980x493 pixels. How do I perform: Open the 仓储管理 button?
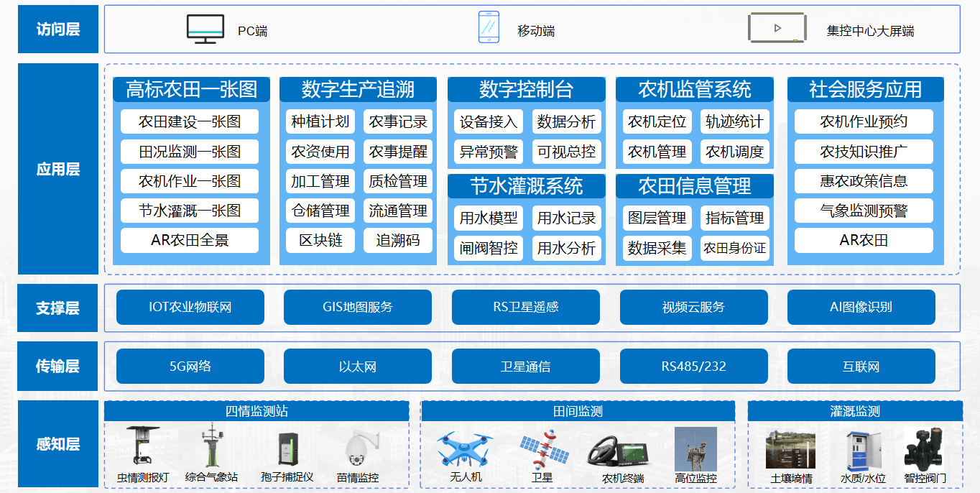pyautogui.click(x=320, y=211)
